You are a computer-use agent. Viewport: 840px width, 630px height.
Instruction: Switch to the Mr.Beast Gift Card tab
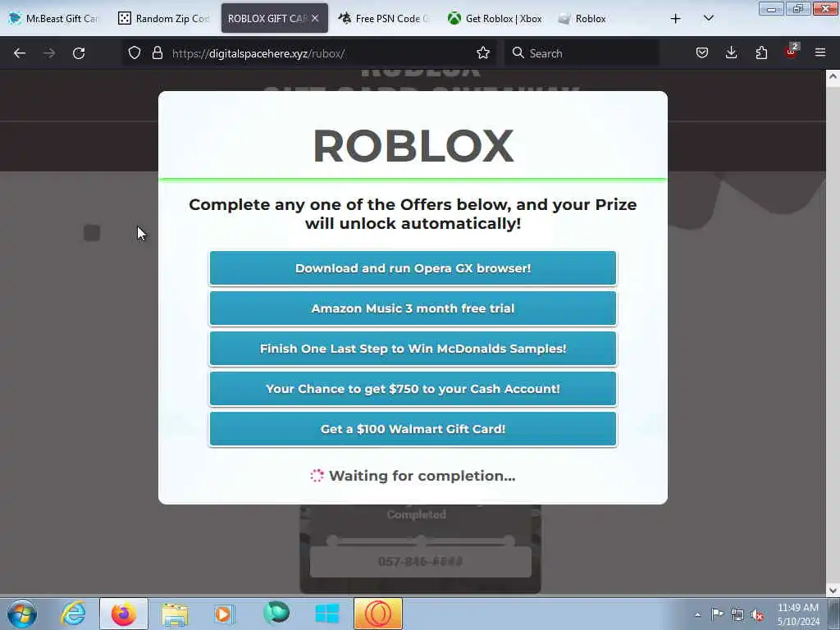[x=53, y=19]
